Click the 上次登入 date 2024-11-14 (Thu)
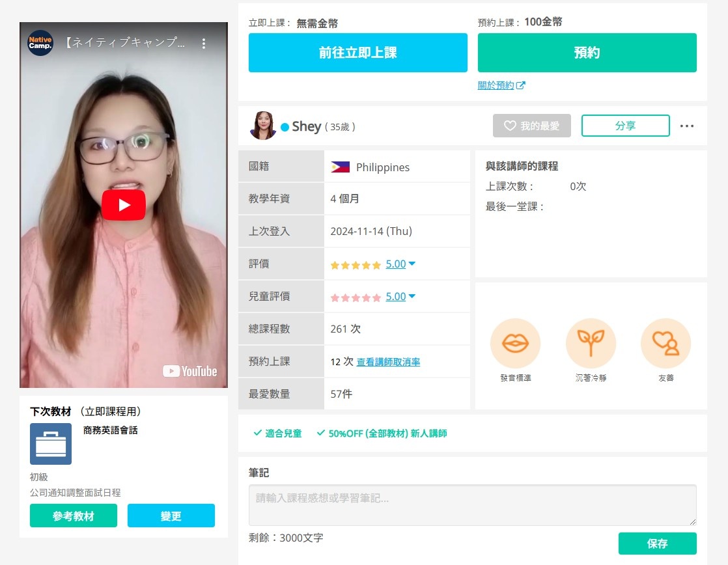Image resolution: width=728 pixels, height=565 pixels. click(x=371, y=231)
